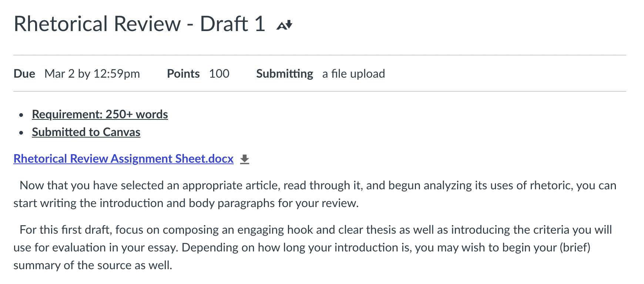
Task: Click the bold "Points" label
Action: tap(183, 74)
